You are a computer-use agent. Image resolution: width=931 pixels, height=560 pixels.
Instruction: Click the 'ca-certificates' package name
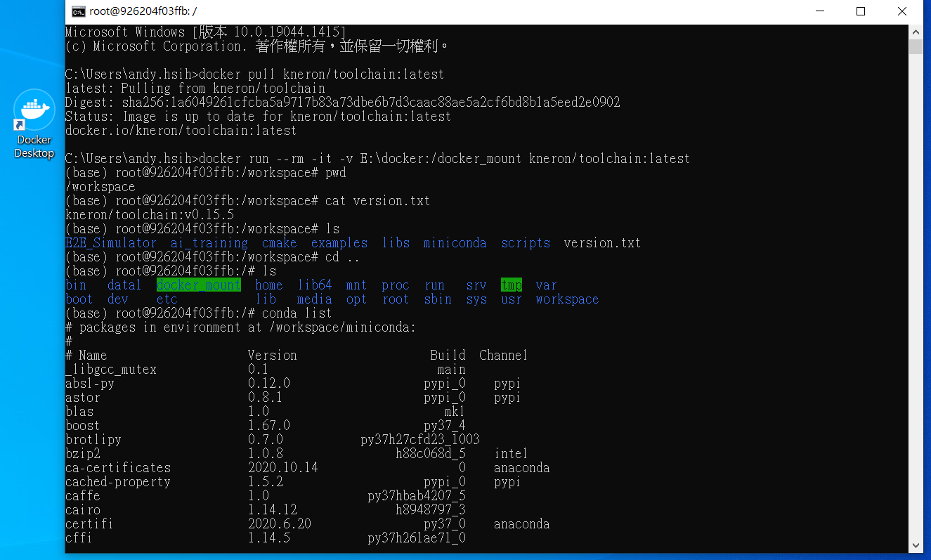118,467
